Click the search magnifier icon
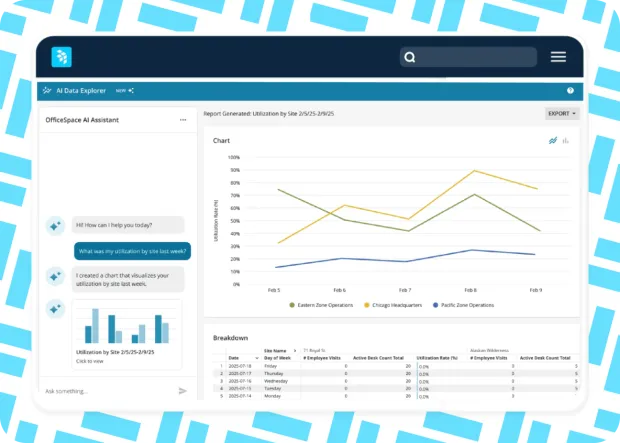 coord(409,57)
